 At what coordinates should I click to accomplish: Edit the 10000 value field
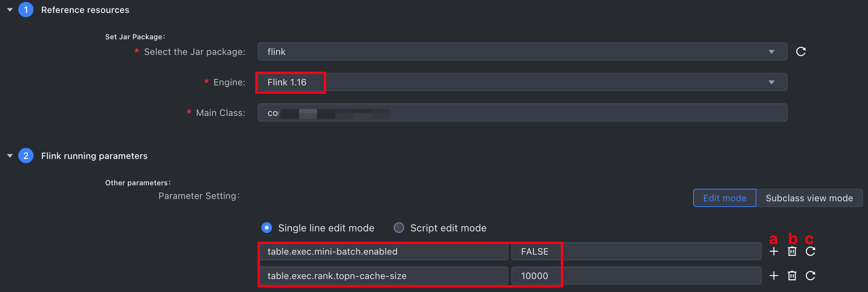[x=636, y=276]
